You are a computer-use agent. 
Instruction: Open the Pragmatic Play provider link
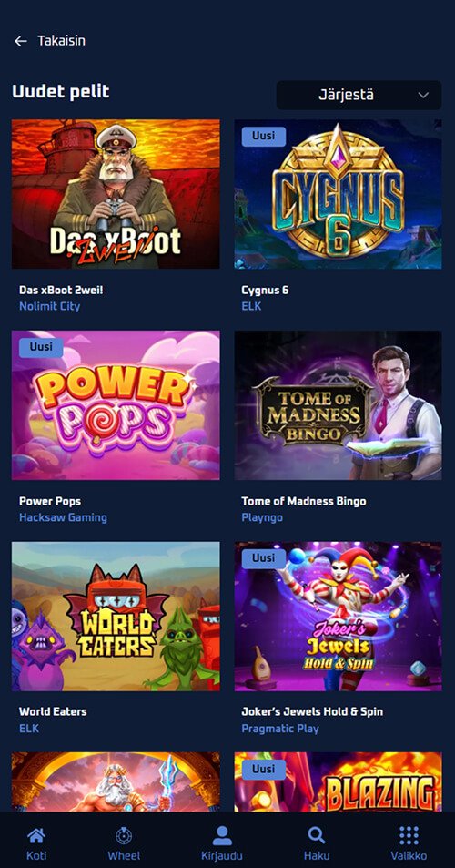[280, 729]
